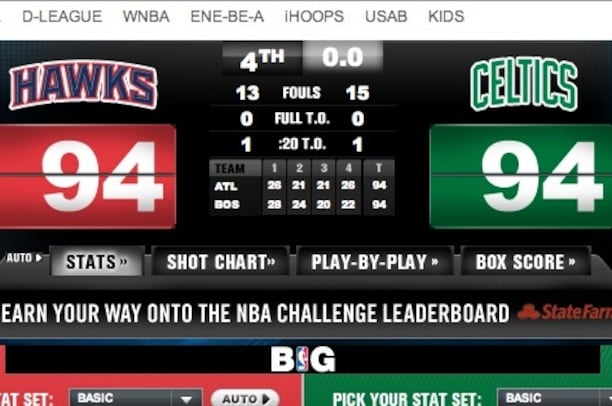The image size is (612, 406).
Task: Click the State Farm sponsor logo
Action: (x=564, y=312)
